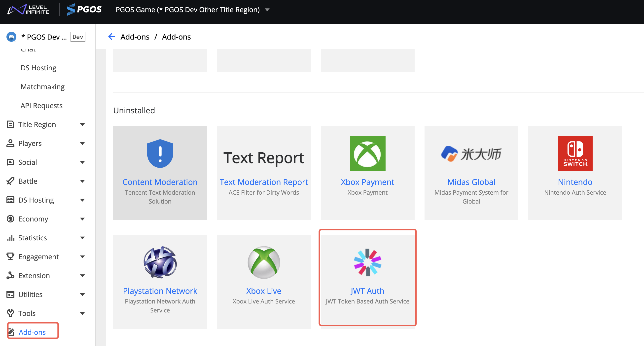Click the Text Report thumbnail image
Viewport: 644px width, 346px height.
[263, 158]
